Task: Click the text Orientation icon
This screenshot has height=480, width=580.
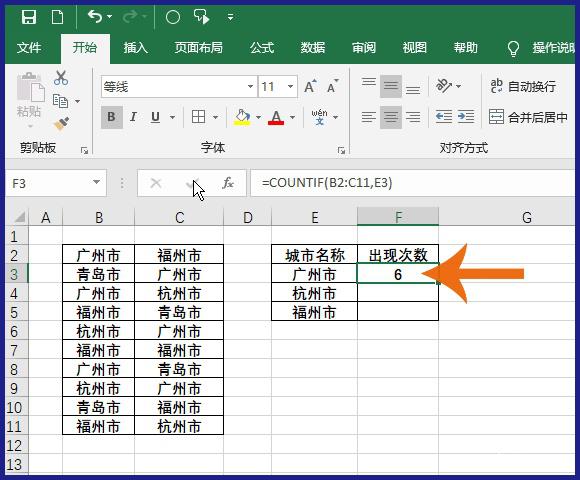Action: point(444,86)
